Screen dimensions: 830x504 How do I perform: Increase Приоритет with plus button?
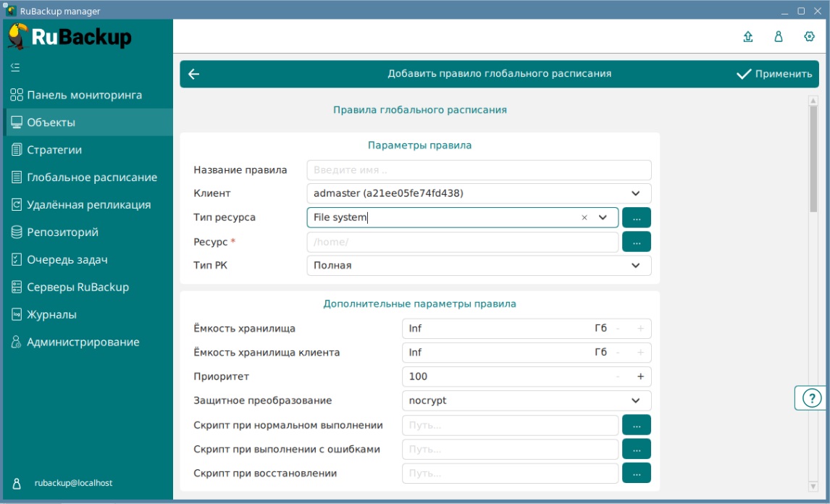coord(640,377)
